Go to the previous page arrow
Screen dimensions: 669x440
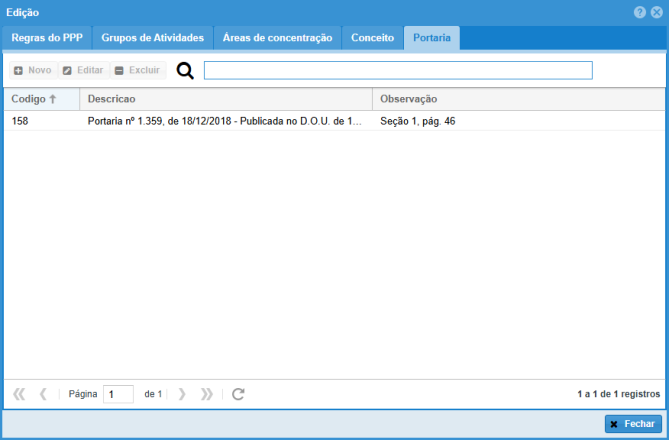(x=43, y=394)
